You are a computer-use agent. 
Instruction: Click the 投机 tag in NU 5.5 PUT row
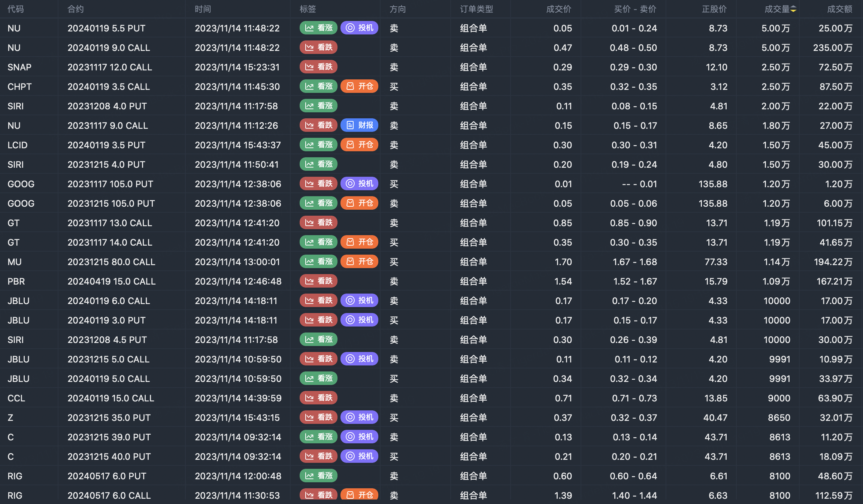point(360,28)
